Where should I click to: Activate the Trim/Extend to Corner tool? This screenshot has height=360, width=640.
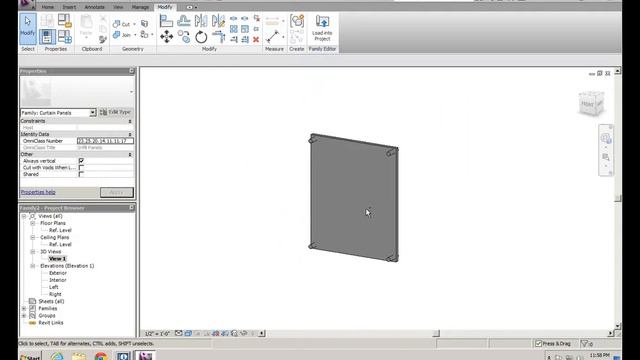[x=218, y=37]
